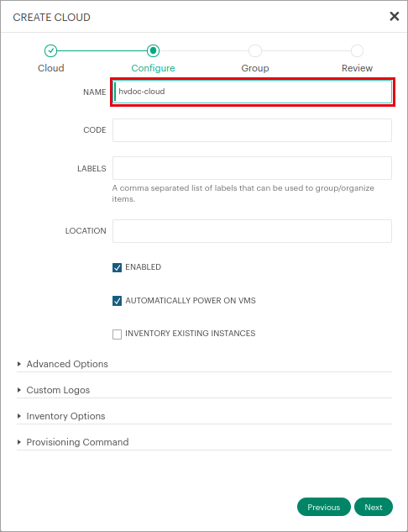Select the Group step label

pyautogui.click(x=255, y=68)
